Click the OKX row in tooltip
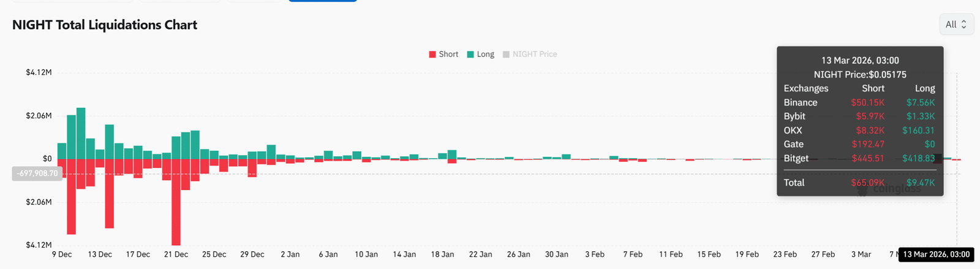The width and height of the screenshot is (980, 269). click(859, 131)
